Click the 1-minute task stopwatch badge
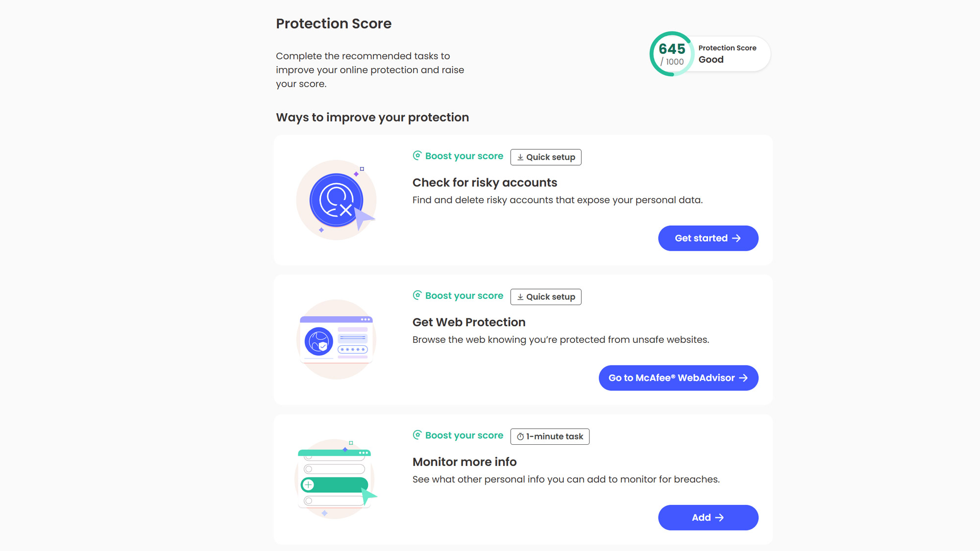Screen dimensions: 980x551 [550, 436]
